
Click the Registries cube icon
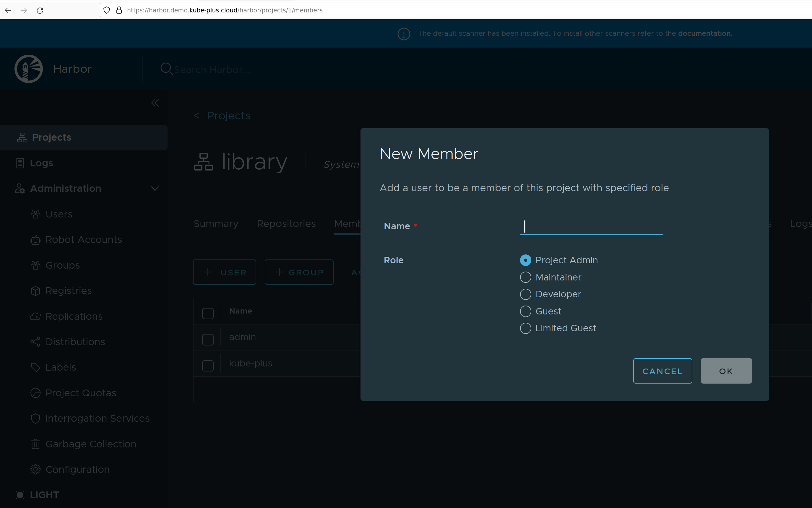coord(35,290)
